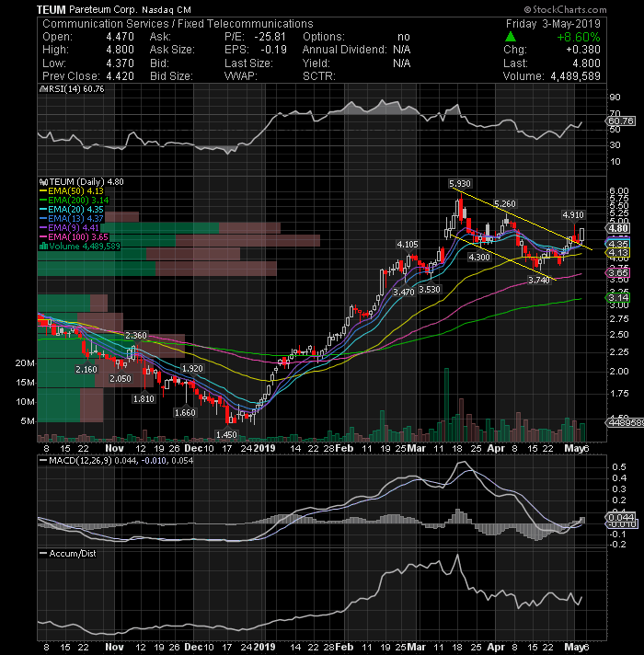Click the 1.810 price label
Screen dimensions: 644x655
pyautogui.click(x=144, y=399)
